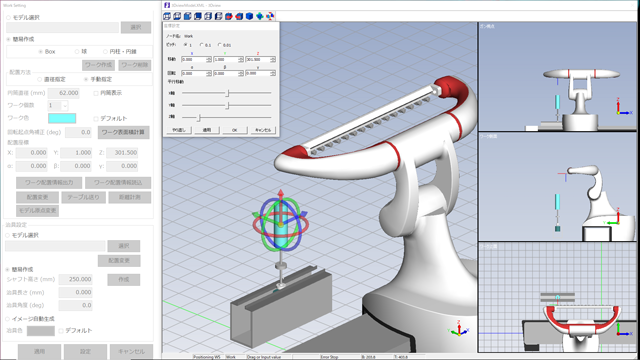Click the Y movement input field
The image size is (640, 360).
coord(225,60)
